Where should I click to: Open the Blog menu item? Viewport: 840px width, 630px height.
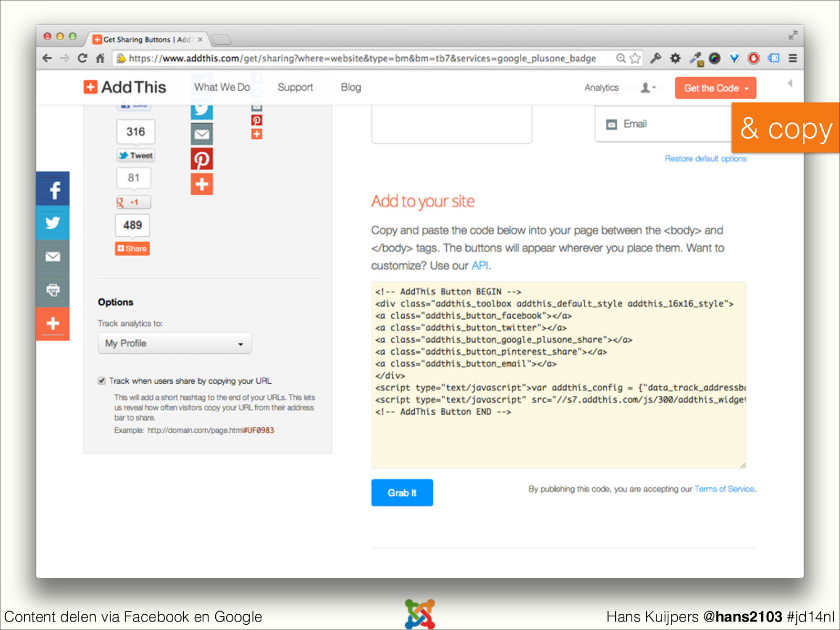click(351, 87)
